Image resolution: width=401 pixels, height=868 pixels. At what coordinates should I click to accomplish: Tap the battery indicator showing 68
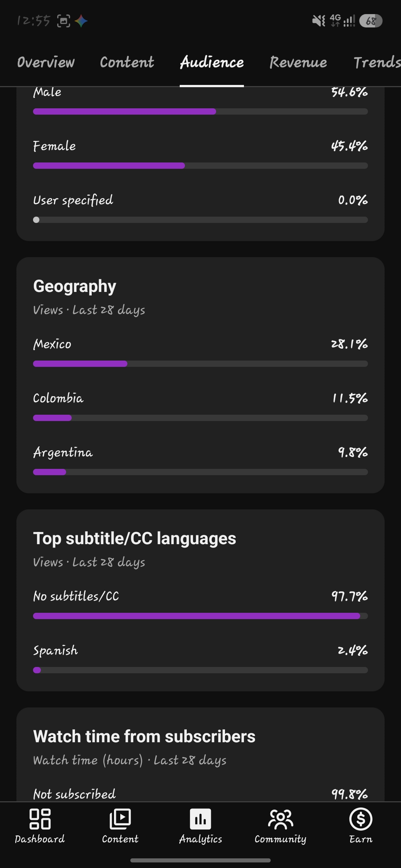point(371,21)
